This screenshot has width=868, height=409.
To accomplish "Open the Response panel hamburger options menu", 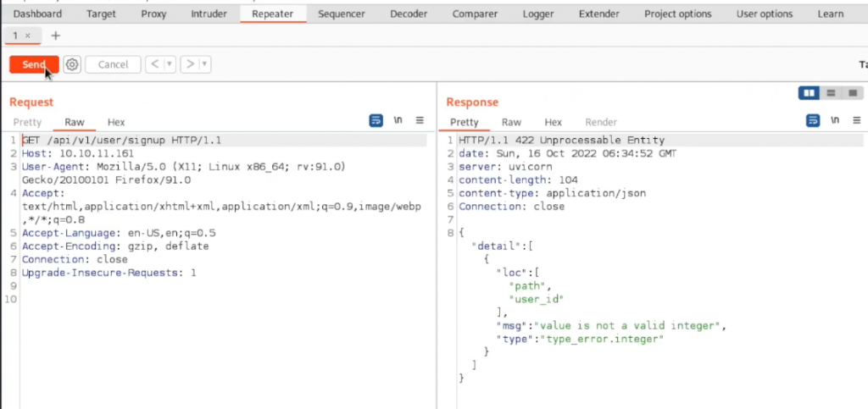I will click(855, 121).
